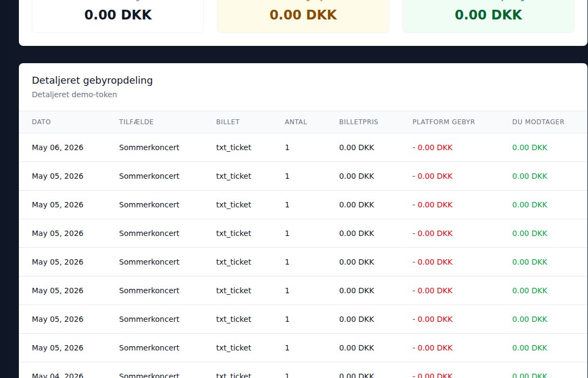Click the PLATFORM GEBYR column header
The image size is (588, 378).
[443, 122]
